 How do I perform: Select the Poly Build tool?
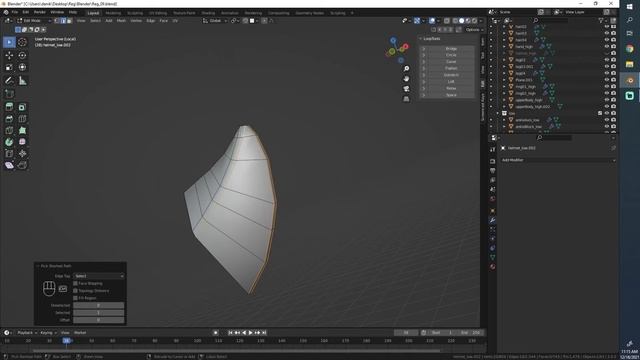(22, 131)
